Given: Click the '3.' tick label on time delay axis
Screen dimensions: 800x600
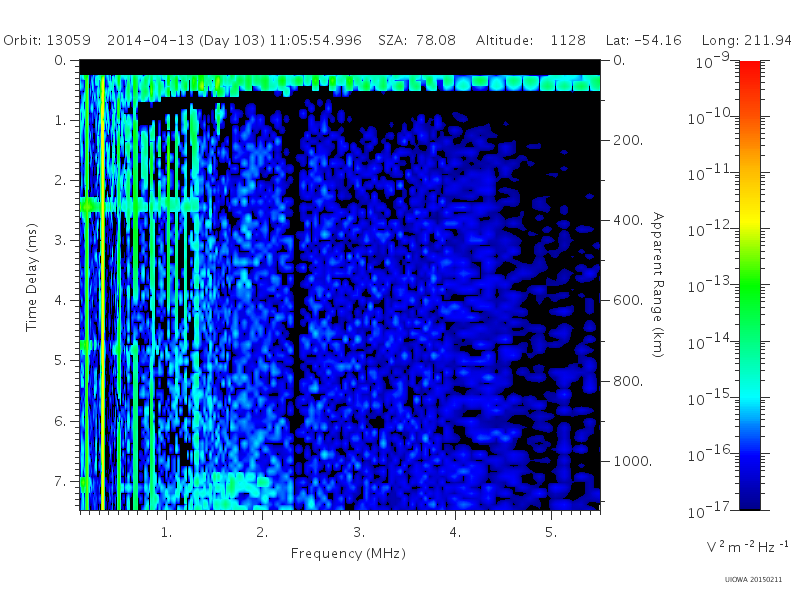Looking at the screenshot, I should pyautogui.click(x=60, y=240).
